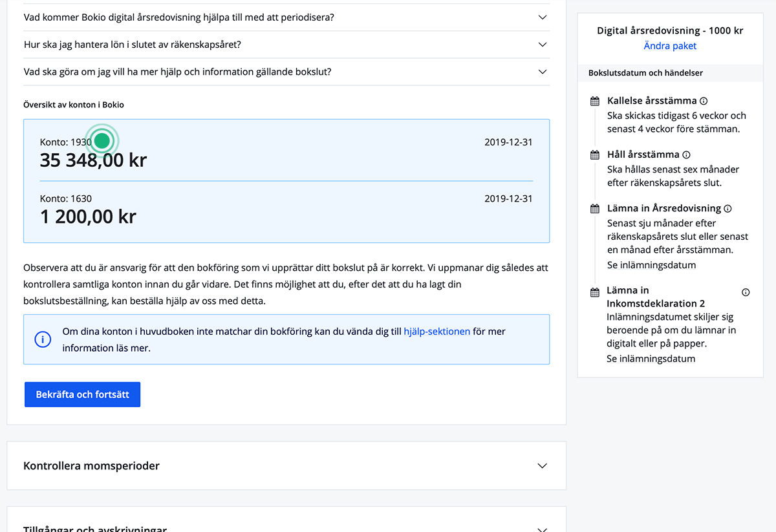The image size is (776, 532).
Task: Expand the periodisera question chevron
Action: tap(543, 17)
